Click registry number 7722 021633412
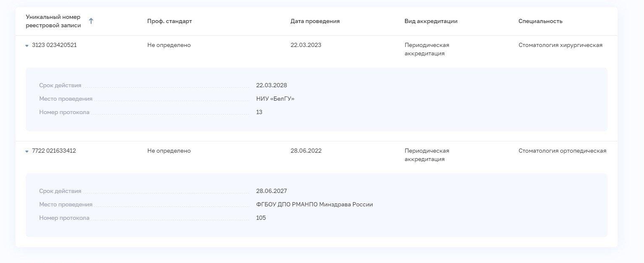The height and width of the screenshot is (263, 644). [54, 151]
